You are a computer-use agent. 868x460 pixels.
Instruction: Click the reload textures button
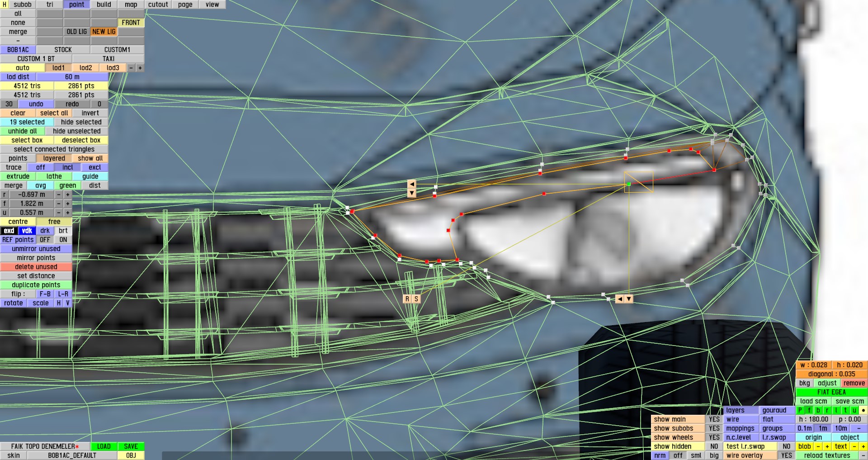[827, 455]
